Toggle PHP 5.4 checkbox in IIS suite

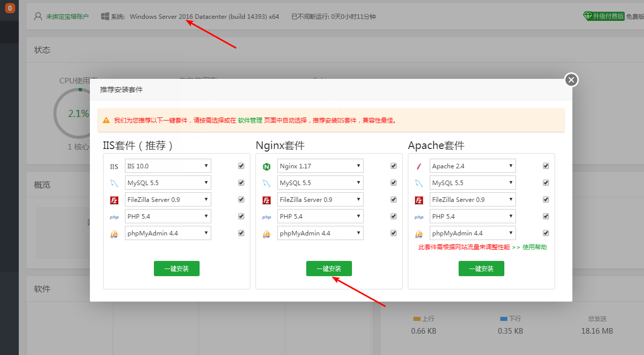241,216
